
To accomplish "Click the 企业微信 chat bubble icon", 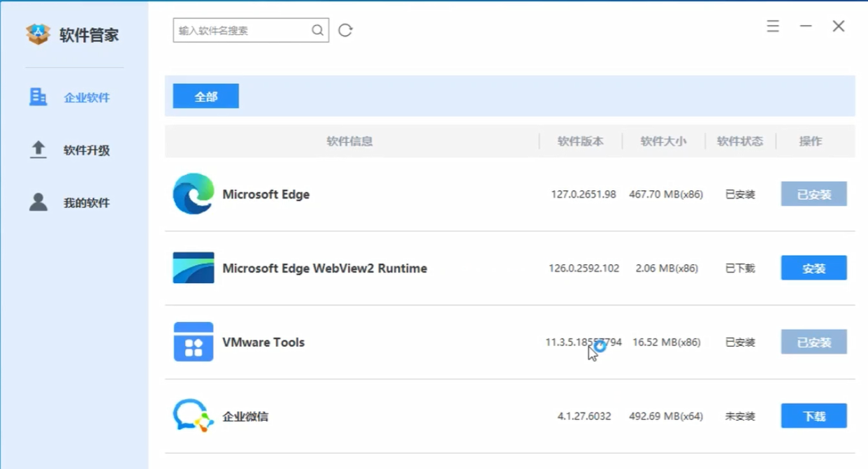I will (x=193, y=416).
